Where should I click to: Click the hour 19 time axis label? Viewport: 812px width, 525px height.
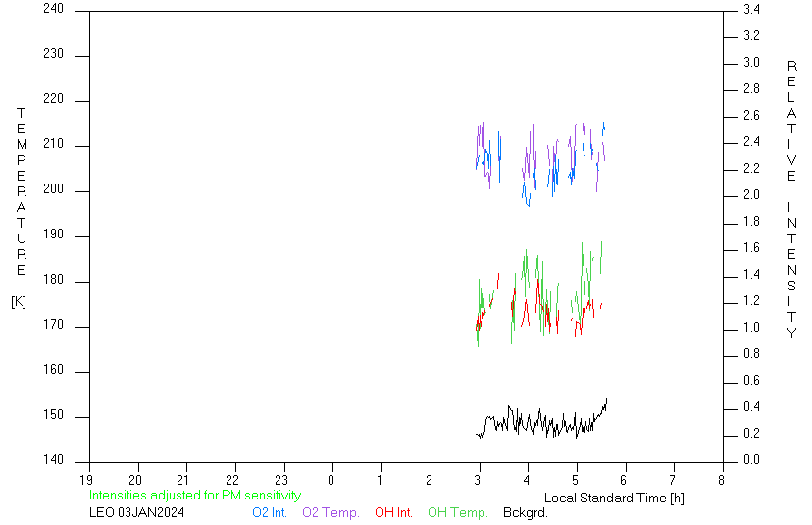tap(86, 480)
